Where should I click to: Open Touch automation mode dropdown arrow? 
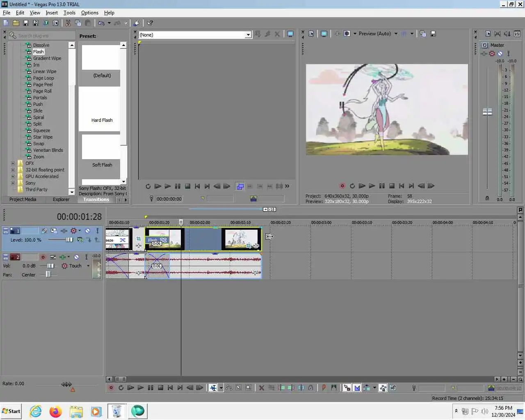88,266
